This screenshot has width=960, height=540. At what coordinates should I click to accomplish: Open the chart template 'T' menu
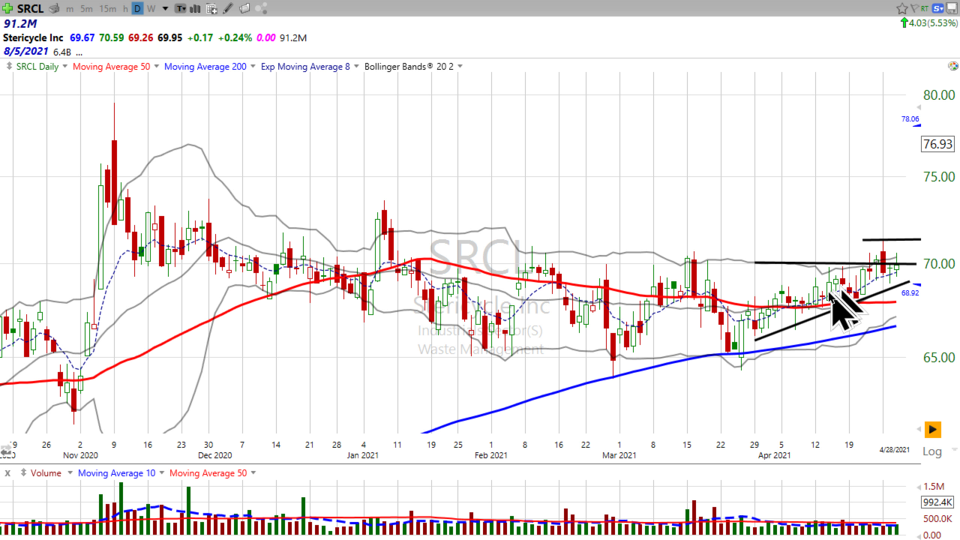(181, 9)
